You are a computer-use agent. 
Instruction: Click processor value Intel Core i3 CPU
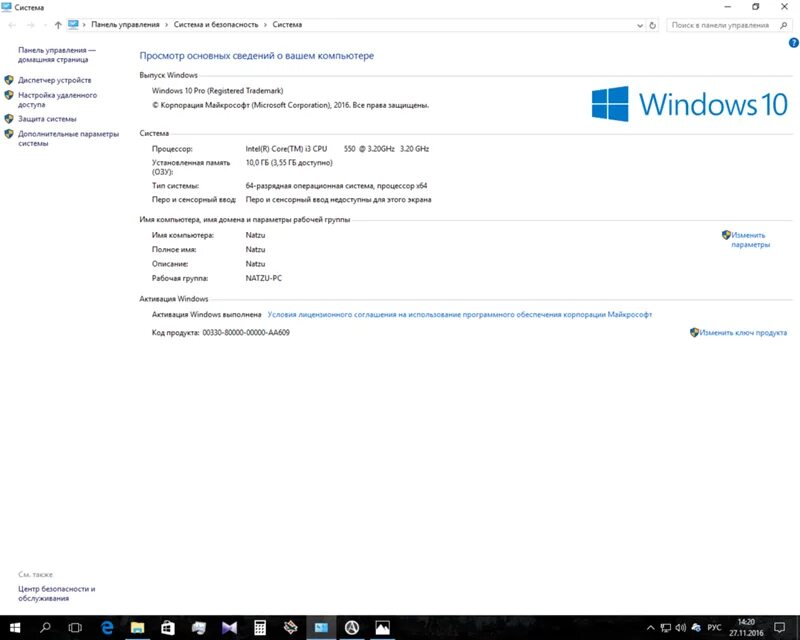[x=337, y=149]
